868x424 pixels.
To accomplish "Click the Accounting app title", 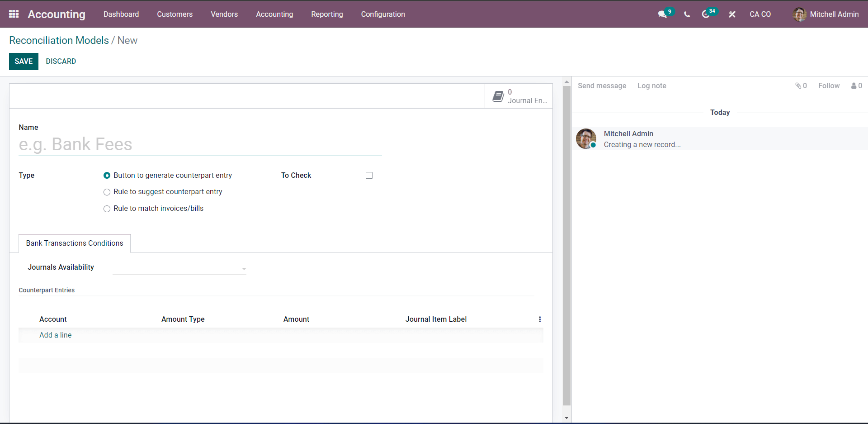I will click(x=57, y=14).
